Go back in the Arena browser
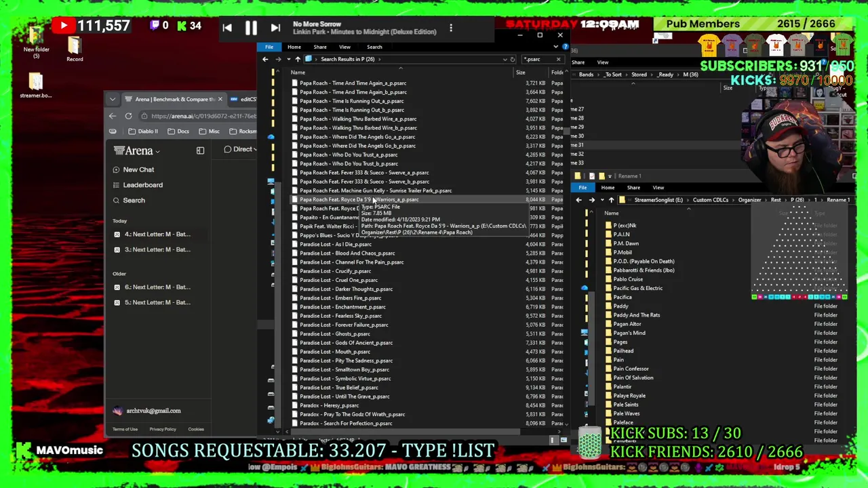 click(113, 116)
